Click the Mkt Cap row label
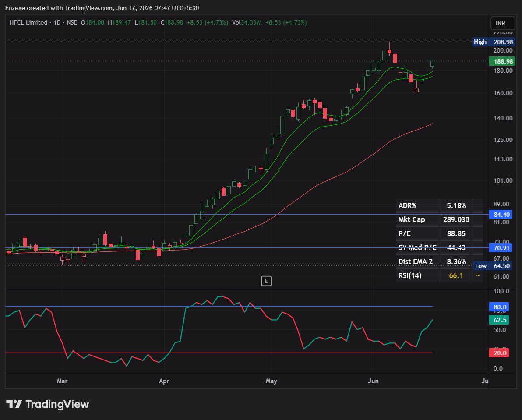Viewport: 522px width, 420px height. 412,220
